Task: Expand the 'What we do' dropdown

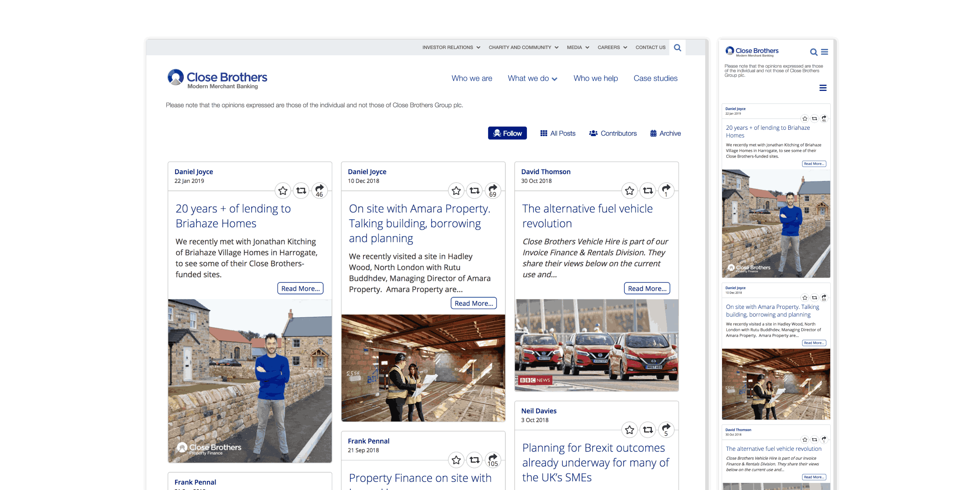Action: (532, 78)
